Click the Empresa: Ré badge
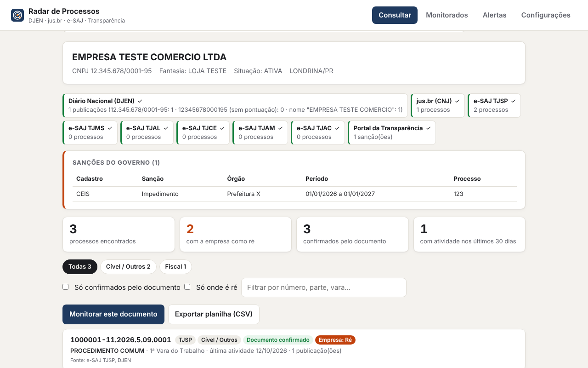The width and height of the screenshot is (588, 368). [335, 340]
